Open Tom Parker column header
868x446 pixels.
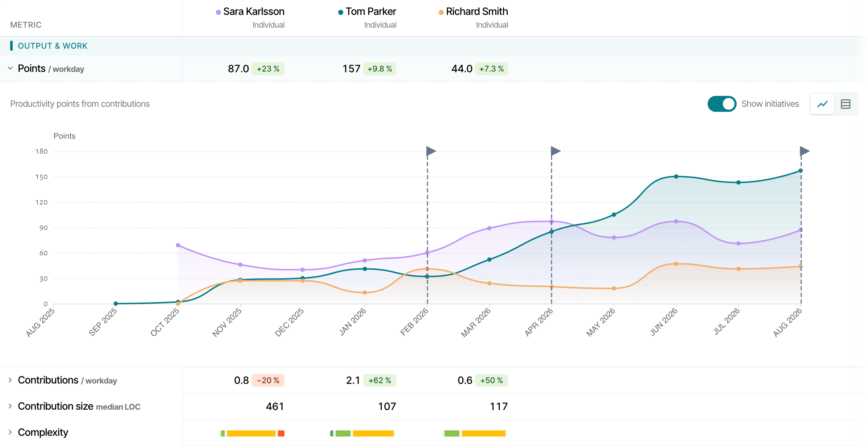tap(370, 12)
